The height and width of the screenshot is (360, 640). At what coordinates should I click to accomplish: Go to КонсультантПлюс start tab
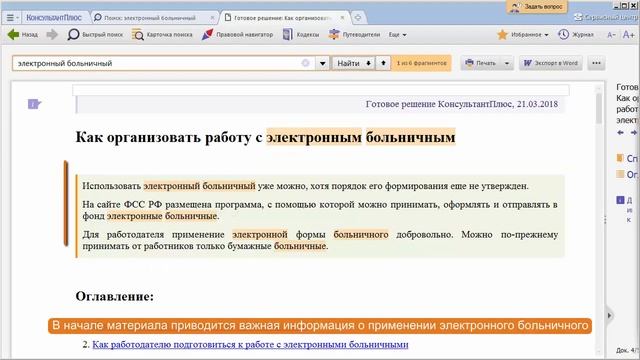click(53, 18)
